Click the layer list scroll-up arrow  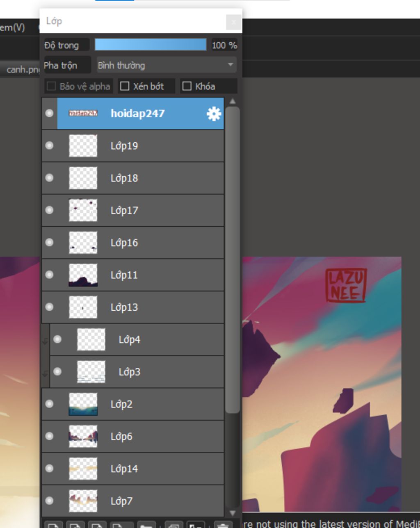click(x=233, y=101)
